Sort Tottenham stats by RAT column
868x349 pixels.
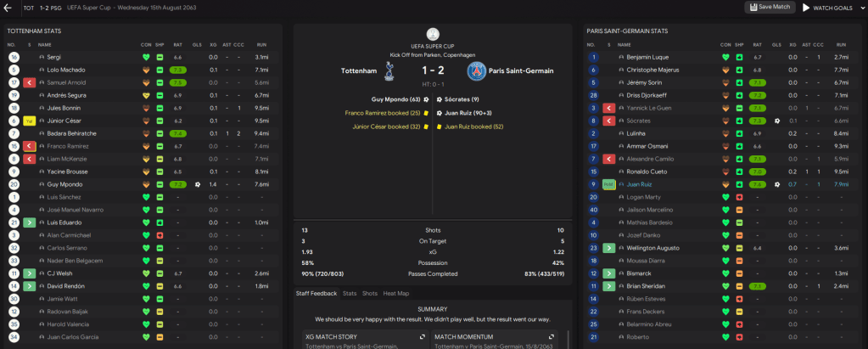click(178, 44)
